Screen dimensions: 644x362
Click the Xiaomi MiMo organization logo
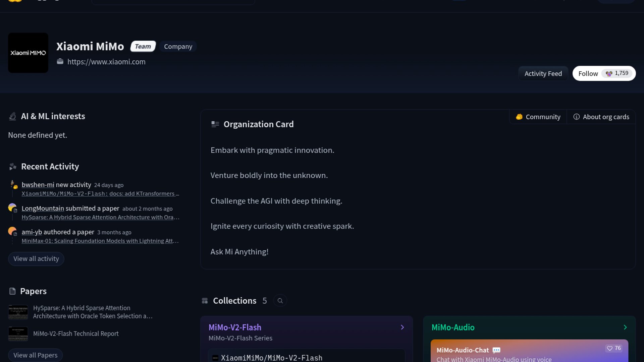pos(28,53)
